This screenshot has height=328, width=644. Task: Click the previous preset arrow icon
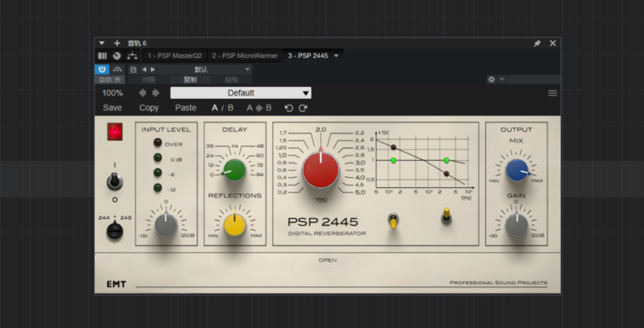click(142, 93)
